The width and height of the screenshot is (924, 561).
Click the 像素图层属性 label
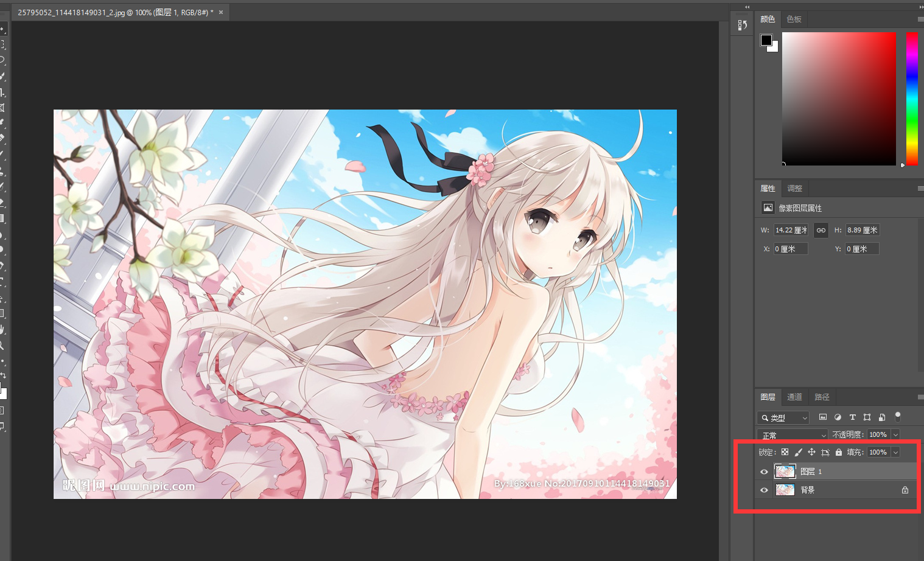tap(800, 208)
